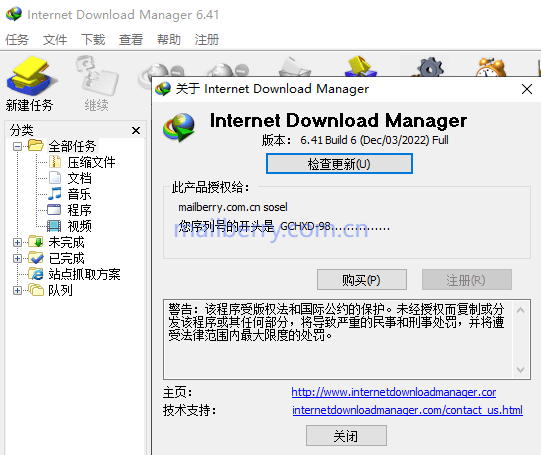Click the open folder icon of 全部任务

[36, 145]
